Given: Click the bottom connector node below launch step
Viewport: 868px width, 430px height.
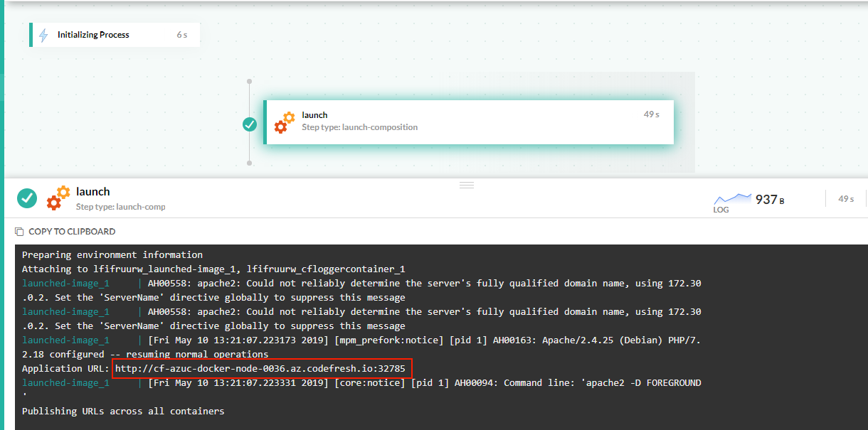Looking at the screenshot, I should pos(249,163).
